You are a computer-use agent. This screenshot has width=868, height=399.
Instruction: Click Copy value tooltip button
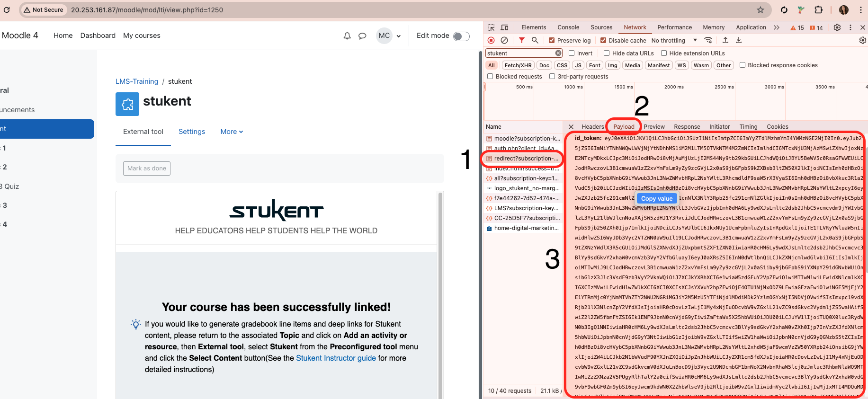657,198
